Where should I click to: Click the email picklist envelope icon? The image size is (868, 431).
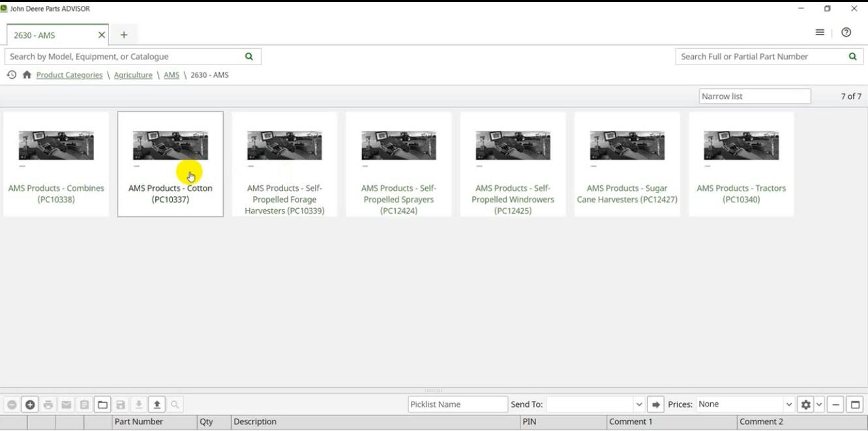click(x=67, y=405)
